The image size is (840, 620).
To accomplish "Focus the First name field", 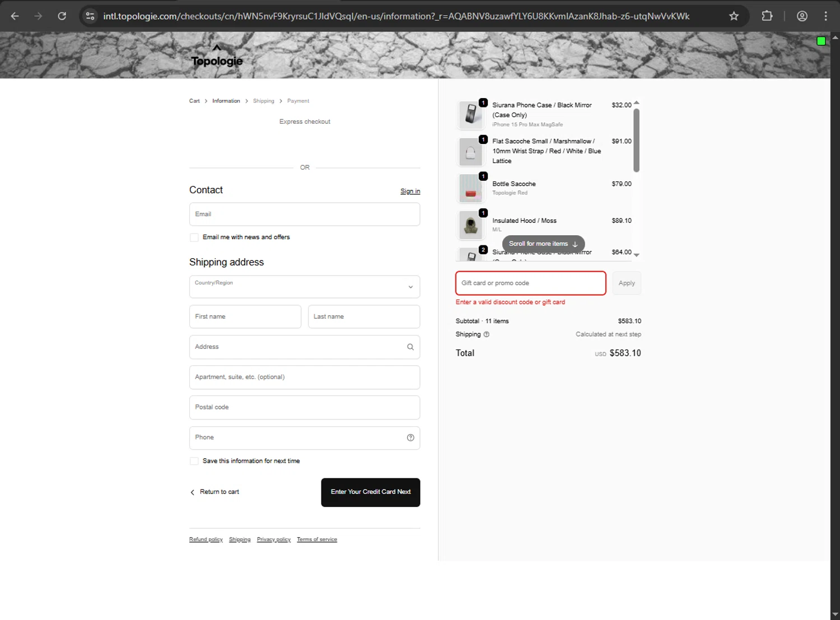I will pyautogui.click(x=245, y=317).
